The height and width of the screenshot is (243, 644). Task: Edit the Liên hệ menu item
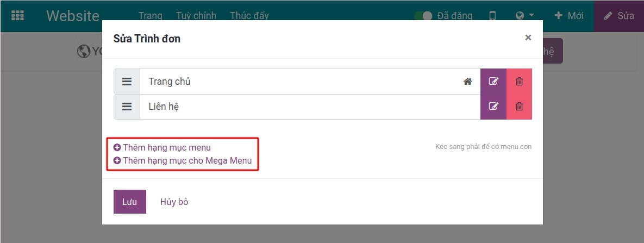click(x=493, y=107)
